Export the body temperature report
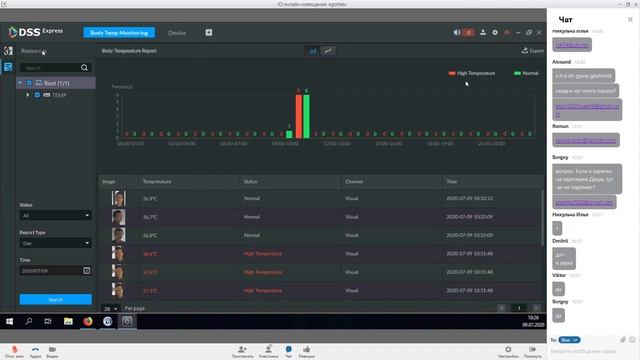This screenshot has width=640, height=360. point(533,51)
